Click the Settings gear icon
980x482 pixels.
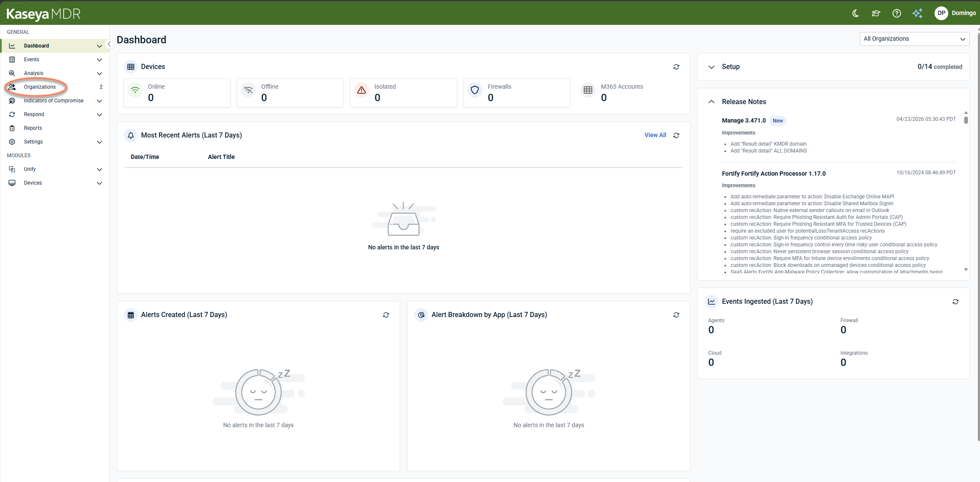(12, 142)
